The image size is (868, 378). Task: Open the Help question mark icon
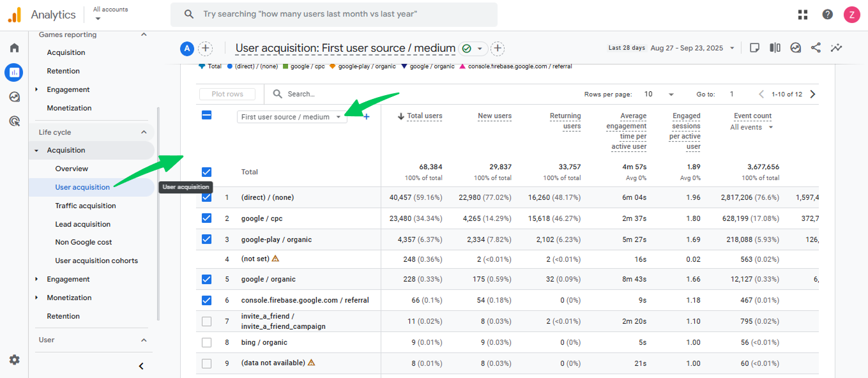(828, 14)
